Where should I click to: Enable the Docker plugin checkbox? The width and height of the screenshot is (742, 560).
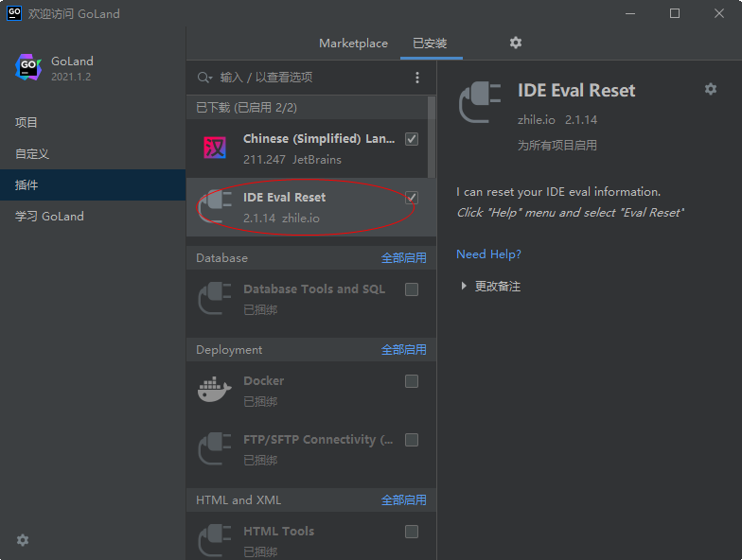412,381
